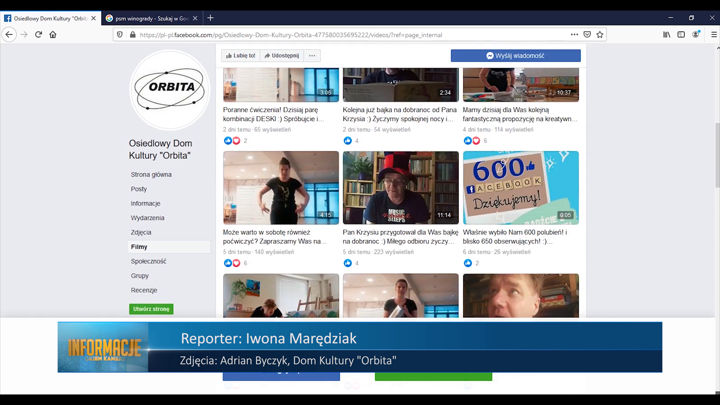Click the 'Udostępnij' share button
Image resolution: width=720 pixels, height=405 pixels.
pyautogui.click(x=282, y=56)
